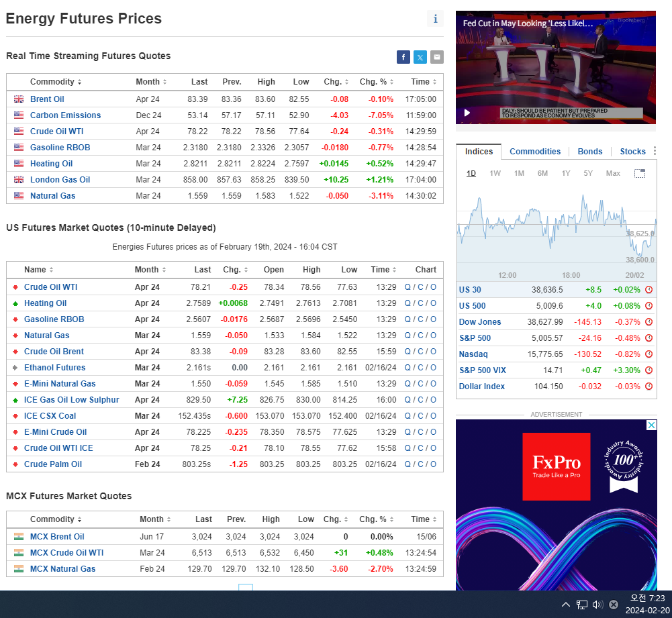Sort MCX table by Chg. % column
Screen dimensions: 672x618
click(x=377, y=519)
